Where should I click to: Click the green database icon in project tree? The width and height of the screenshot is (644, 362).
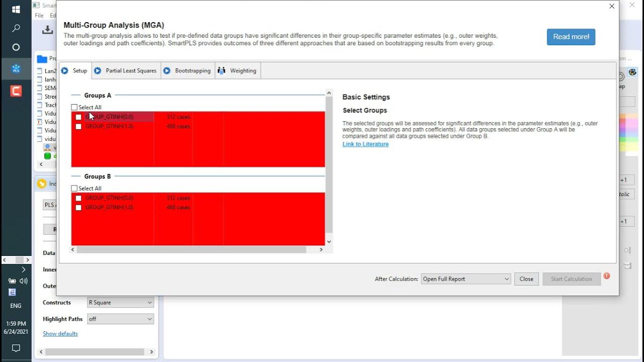pyautogui.click(x=48, y=156)
